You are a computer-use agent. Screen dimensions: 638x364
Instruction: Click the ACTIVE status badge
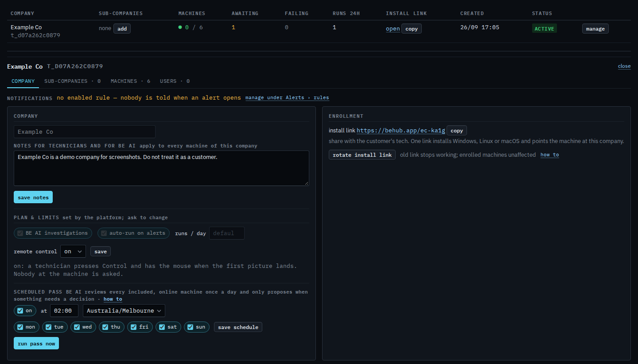point(544,29)
